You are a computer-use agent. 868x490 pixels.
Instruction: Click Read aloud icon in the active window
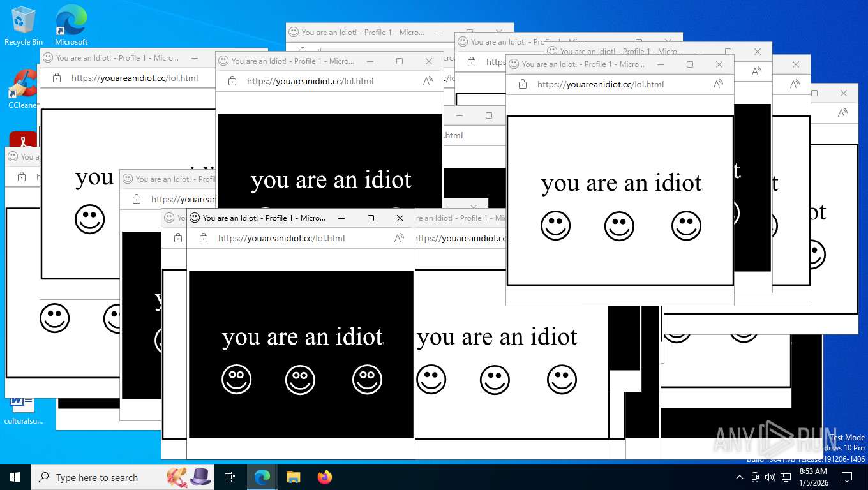(x=399, y=238)
